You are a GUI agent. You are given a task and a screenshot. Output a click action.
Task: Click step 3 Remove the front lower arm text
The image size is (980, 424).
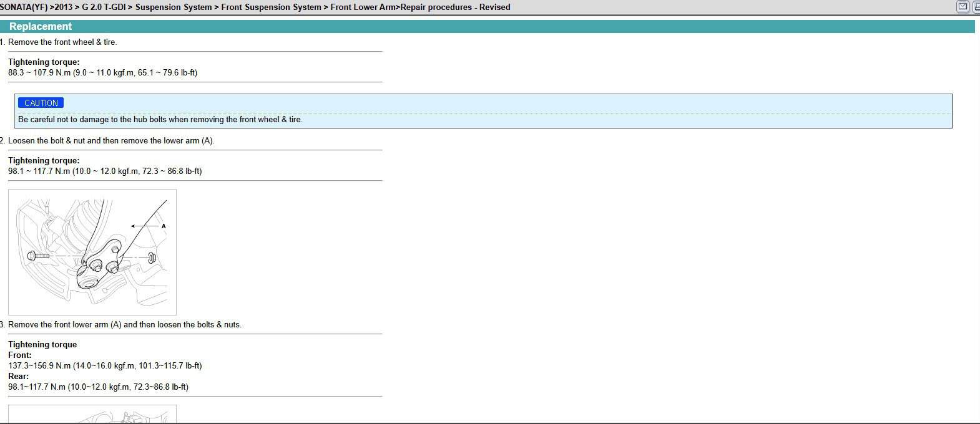pos(124,325)
